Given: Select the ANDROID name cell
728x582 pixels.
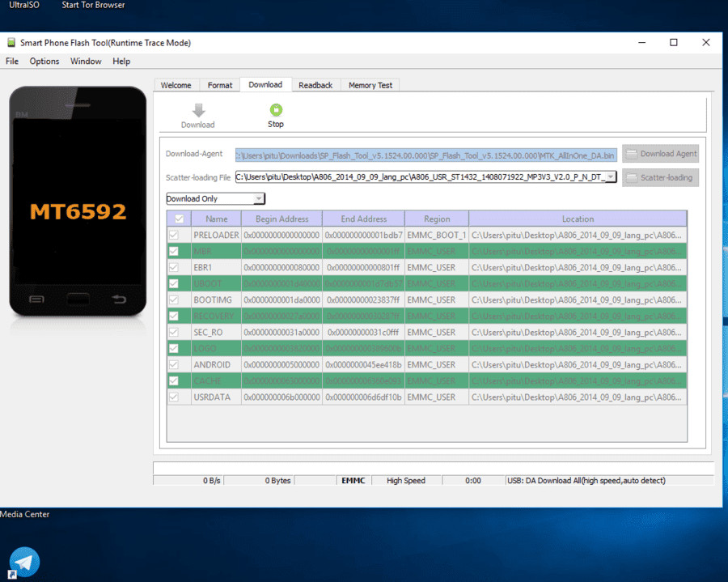Looking at the screenshot, I should point(216,364).
